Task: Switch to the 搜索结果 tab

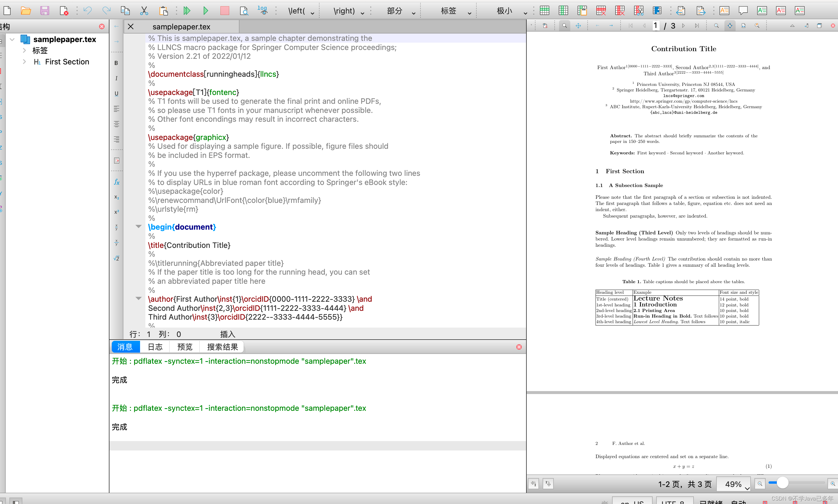Action: [222, 347]
